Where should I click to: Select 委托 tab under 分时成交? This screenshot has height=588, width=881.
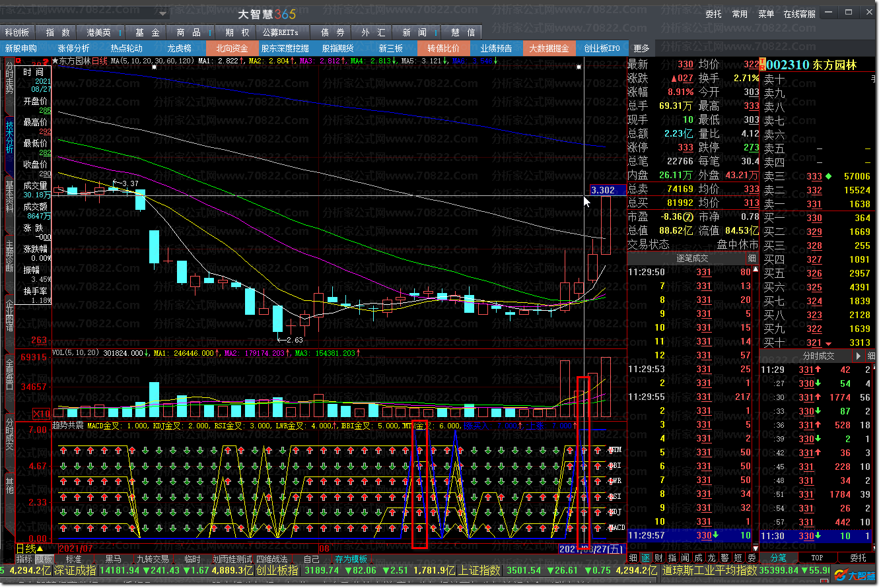click(857, 558)
